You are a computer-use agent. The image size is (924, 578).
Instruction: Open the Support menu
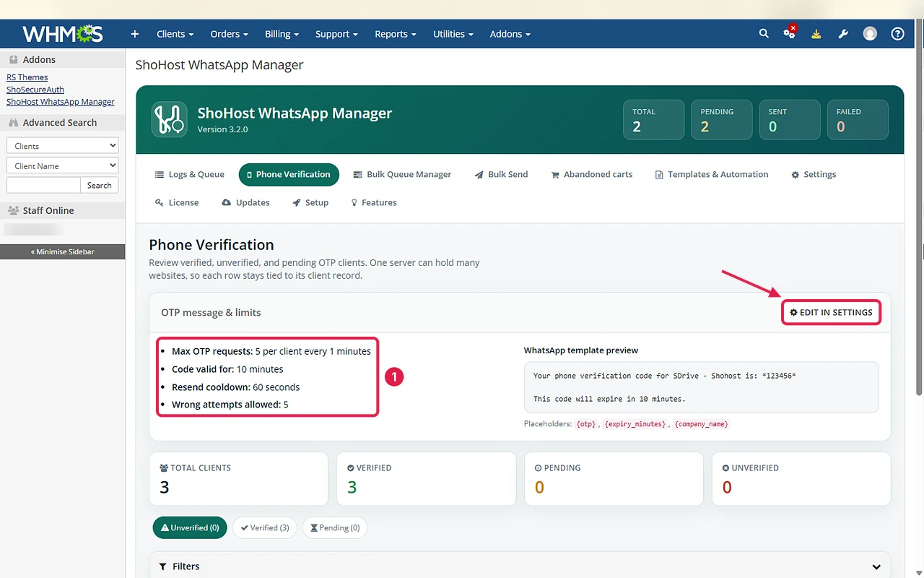pos(336,34)
